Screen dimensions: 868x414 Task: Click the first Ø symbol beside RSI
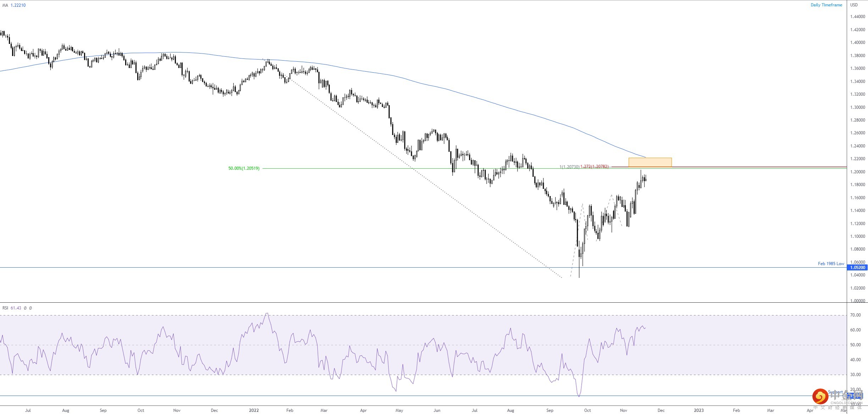coord(24,308)
